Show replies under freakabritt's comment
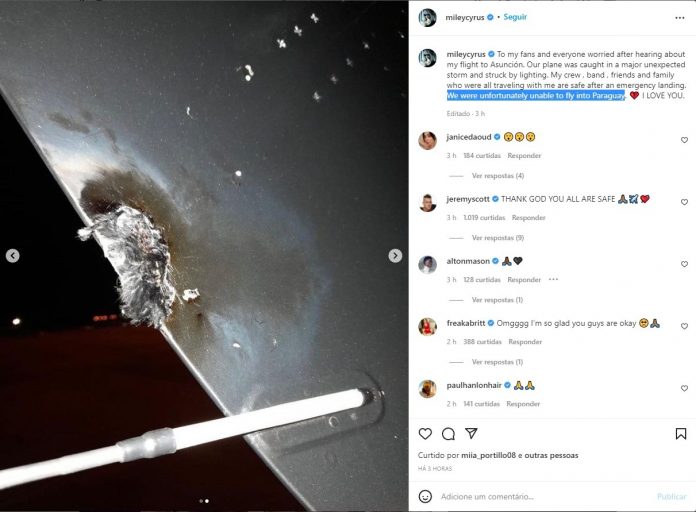The width and height of the screenshot is (696, 512). [497, 362]
